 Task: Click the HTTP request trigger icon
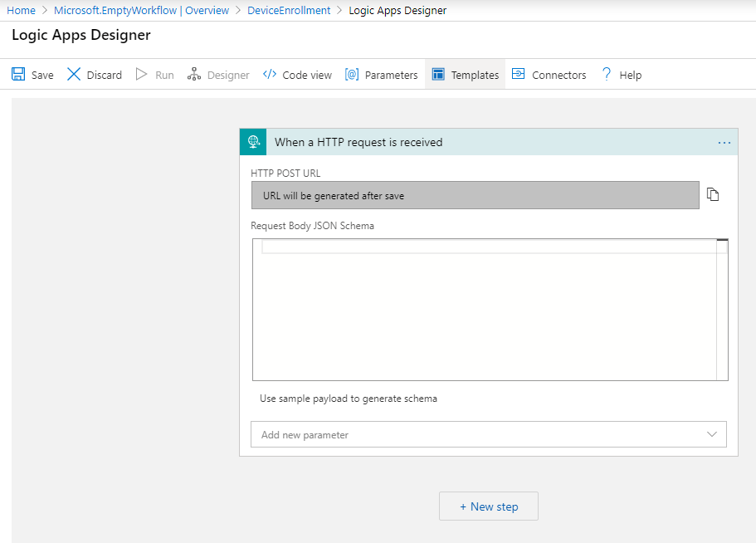(x=253, y=142)
